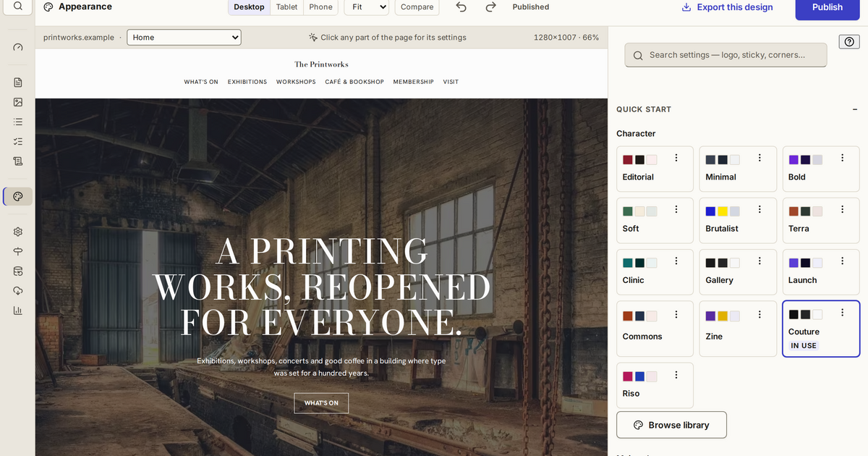
Task: Click the undo arrow icon
Action: click(461, 7)
